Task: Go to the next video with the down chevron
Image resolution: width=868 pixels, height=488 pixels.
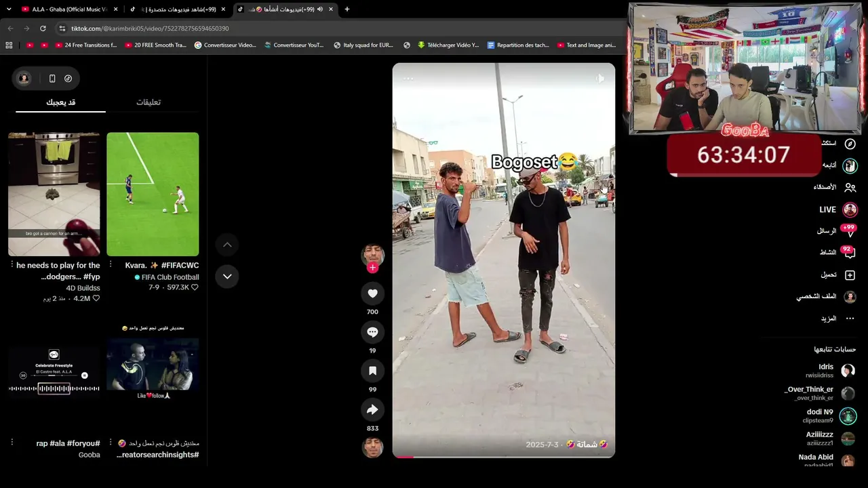Action: coord(227,277)
